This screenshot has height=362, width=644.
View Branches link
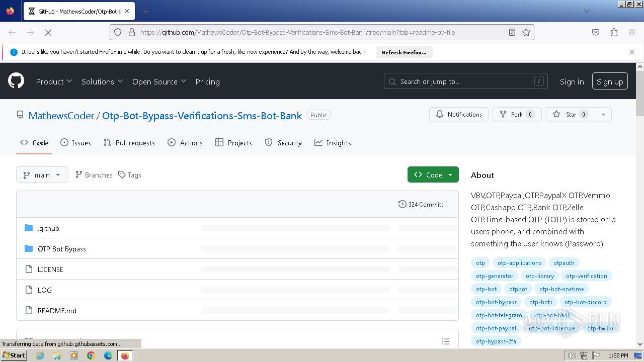[x=94, y=175]
